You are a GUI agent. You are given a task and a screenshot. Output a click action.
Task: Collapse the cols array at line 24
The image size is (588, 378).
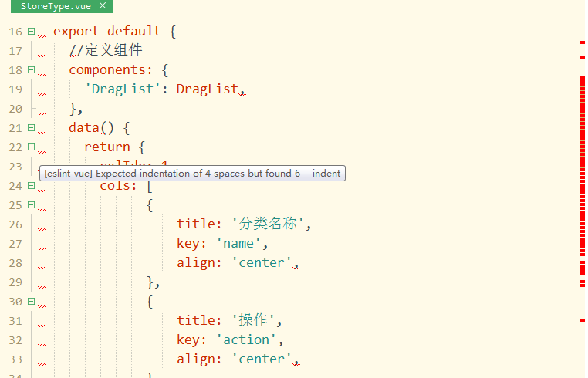(32, 186)
